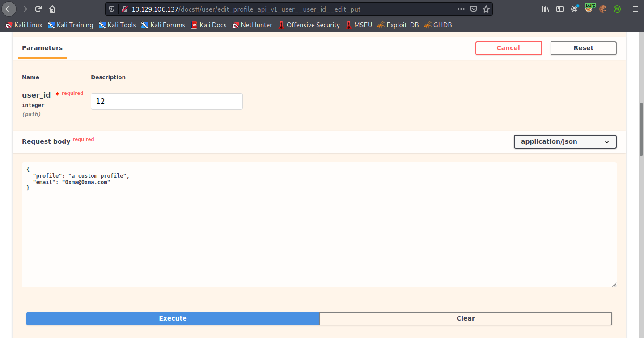Open the Exploit-DB bookmark
This screenshot has height=338, width=644.
coord(398,25)
